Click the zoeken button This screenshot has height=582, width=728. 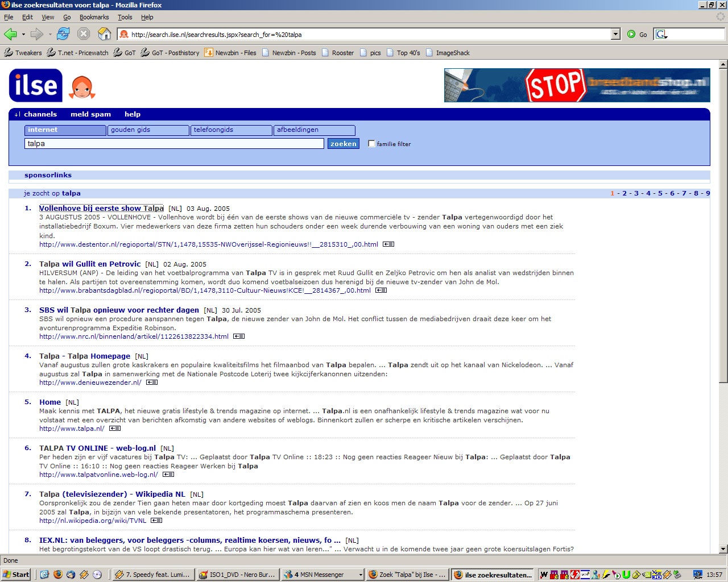pos(344,144)
